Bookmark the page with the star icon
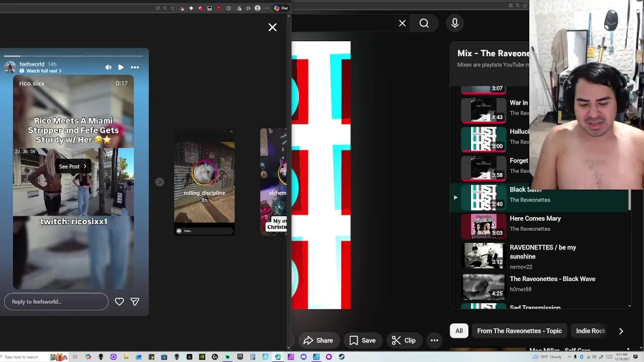Image resolution: width=644 pixels, height=362 pixels. [173, 8]
